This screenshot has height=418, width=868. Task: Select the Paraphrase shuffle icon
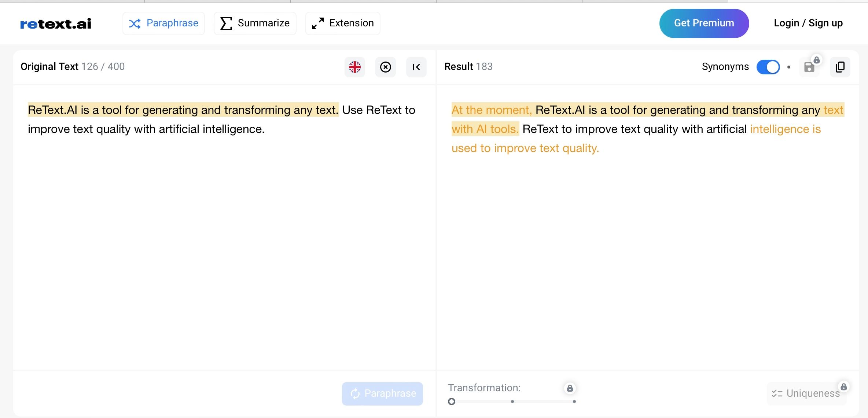point(135,23)
